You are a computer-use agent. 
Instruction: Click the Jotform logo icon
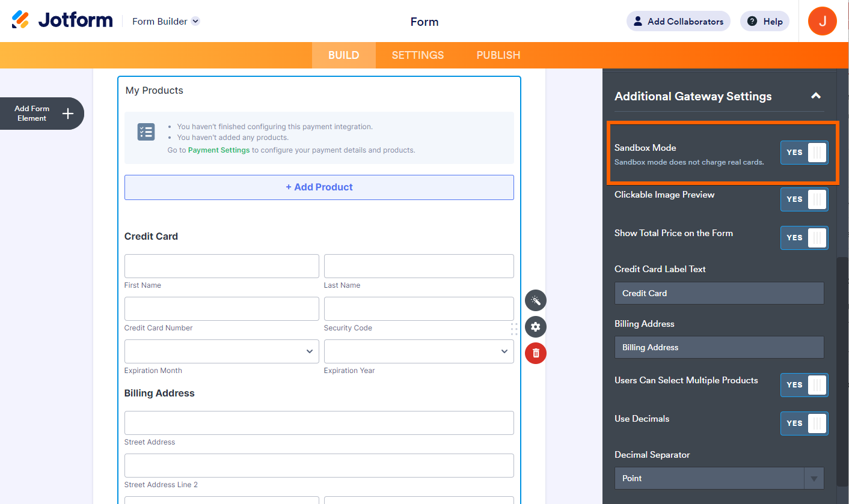point(20,20)
